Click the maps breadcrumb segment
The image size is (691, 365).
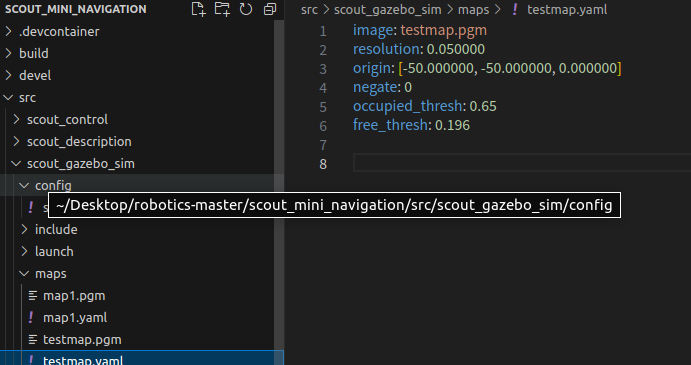point(473,9)
